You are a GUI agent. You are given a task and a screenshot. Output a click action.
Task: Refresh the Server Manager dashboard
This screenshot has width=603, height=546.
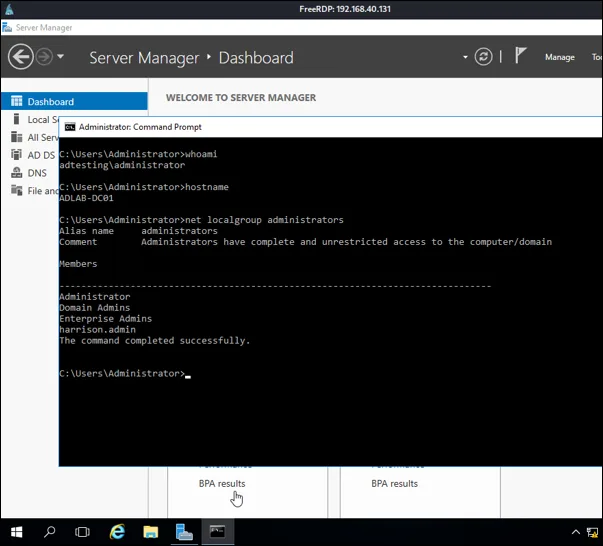(483, 57)
